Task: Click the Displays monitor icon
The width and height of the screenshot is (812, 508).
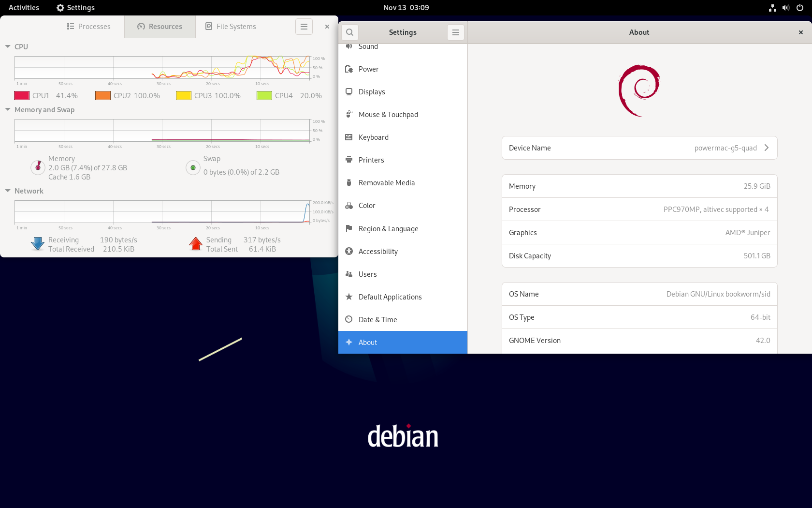Action: (x=349, y=92)
